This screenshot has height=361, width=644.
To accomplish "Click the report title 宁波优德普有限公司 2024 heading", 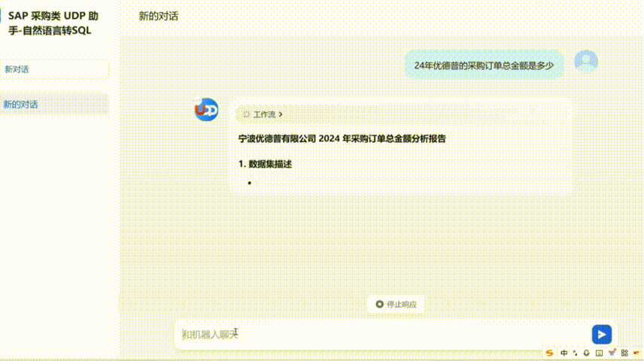I will coord(342,138).
